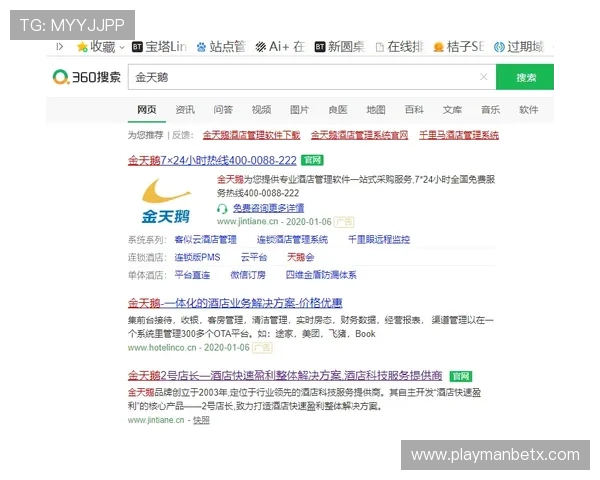Open the 快照 cached snapshot link
600x480 pixels.
[201, 420]
